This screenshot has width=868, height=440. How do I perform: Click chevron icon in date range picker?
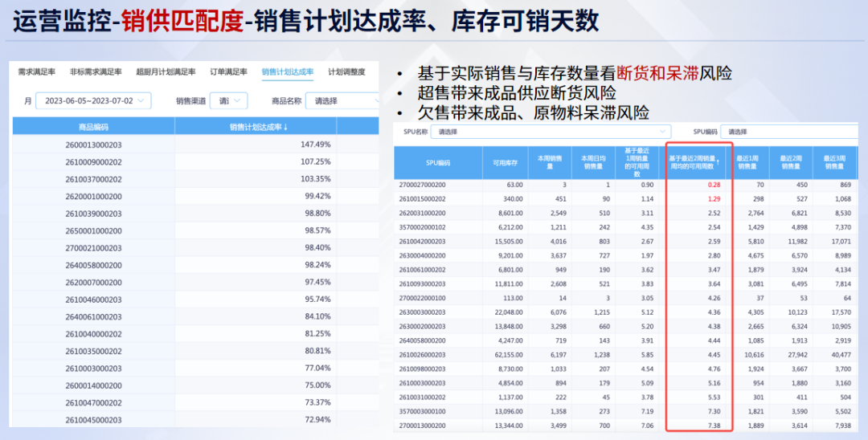pyautogui.click(x=141, y=101)
